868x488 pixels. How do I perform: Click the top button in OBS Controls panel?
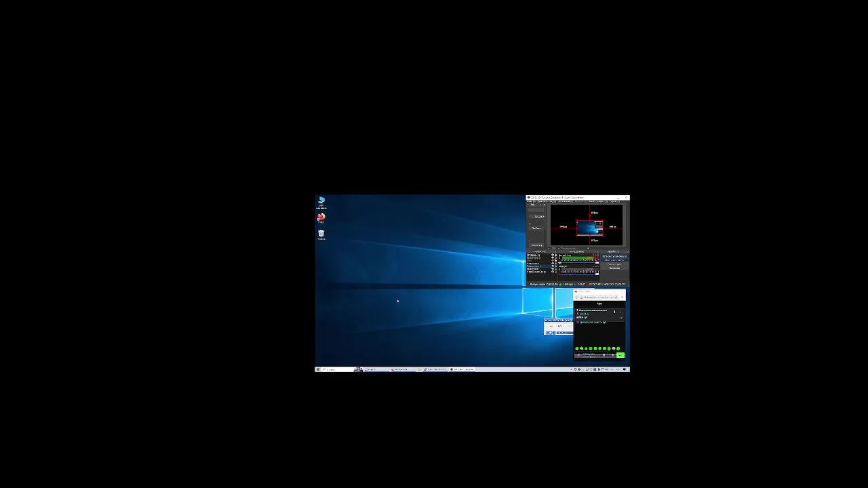(x=614, y=256)
